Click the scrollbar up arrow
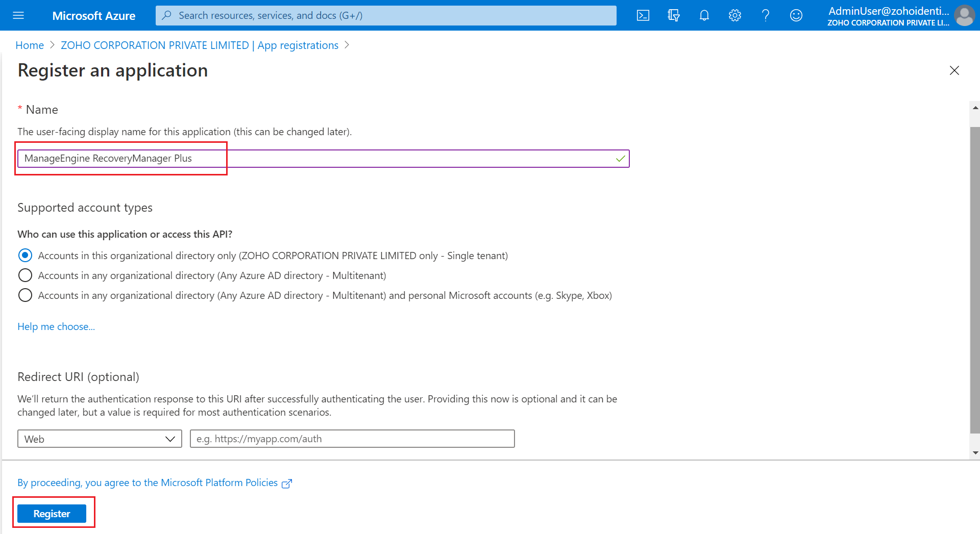The width and height of the screenshot is (980, 534). pos(975,108)
